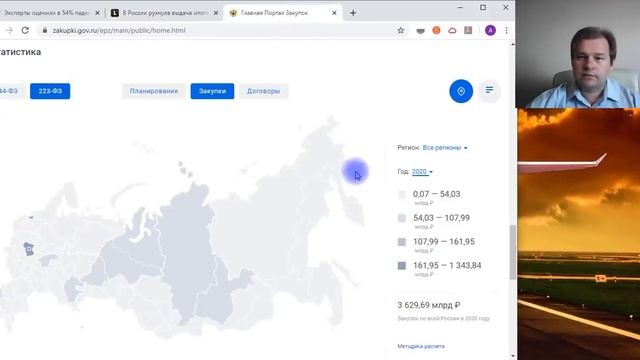Screen dimensions: 640x360
Task: Click the dark mask extension icon
Action: [420, 31]
